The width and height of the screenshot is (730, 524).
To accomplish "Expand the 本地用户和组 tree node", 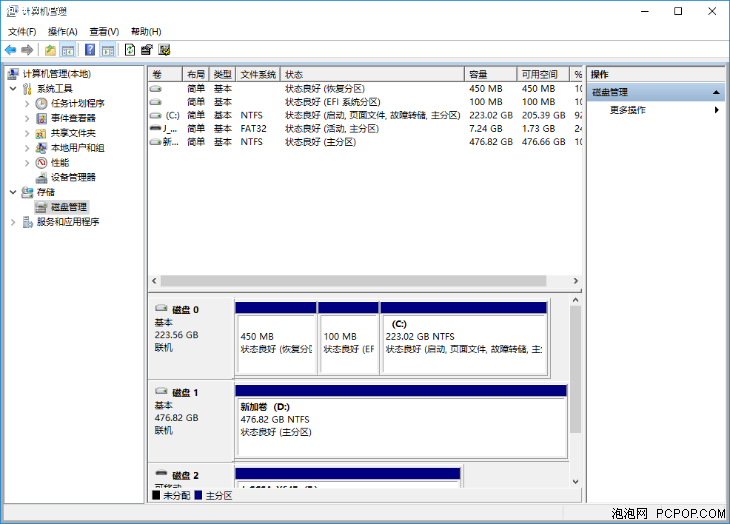I will [x=27, y=148].
